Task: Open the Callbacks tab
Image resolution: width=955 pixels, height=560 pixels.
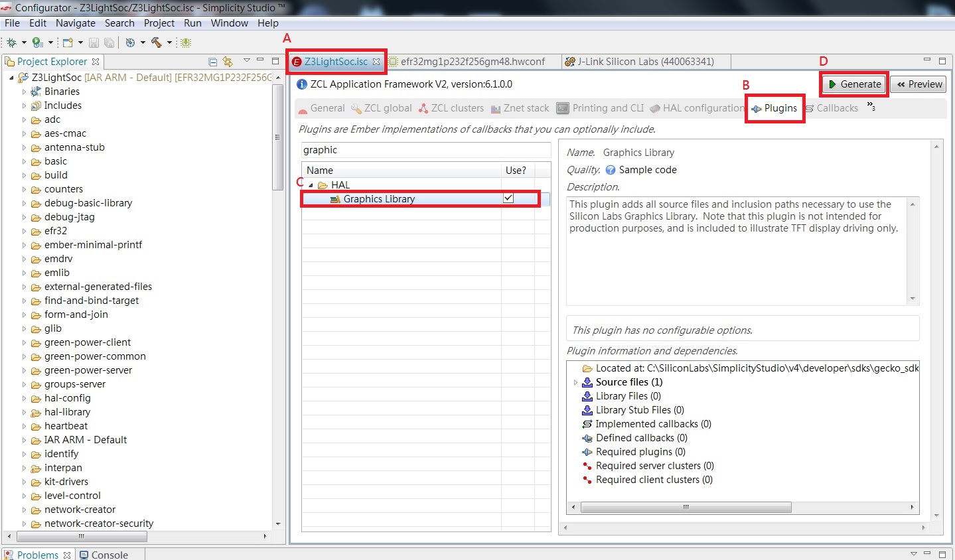Action: point(832,108)
